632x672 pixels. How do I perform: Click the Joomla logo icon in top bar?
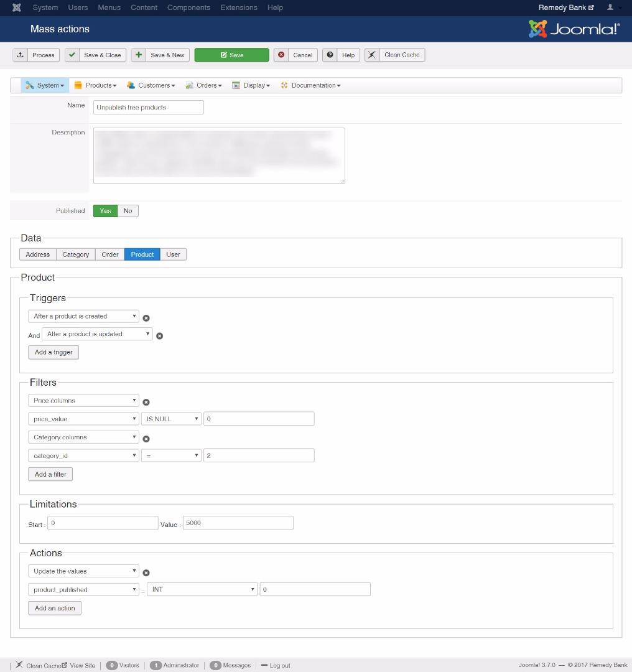[17, 7]
